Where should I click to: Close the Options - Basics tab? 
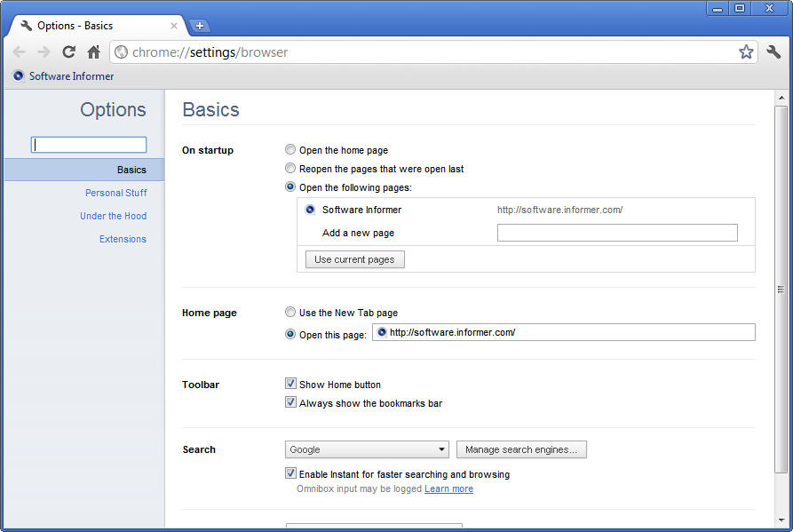pos(173,26)
